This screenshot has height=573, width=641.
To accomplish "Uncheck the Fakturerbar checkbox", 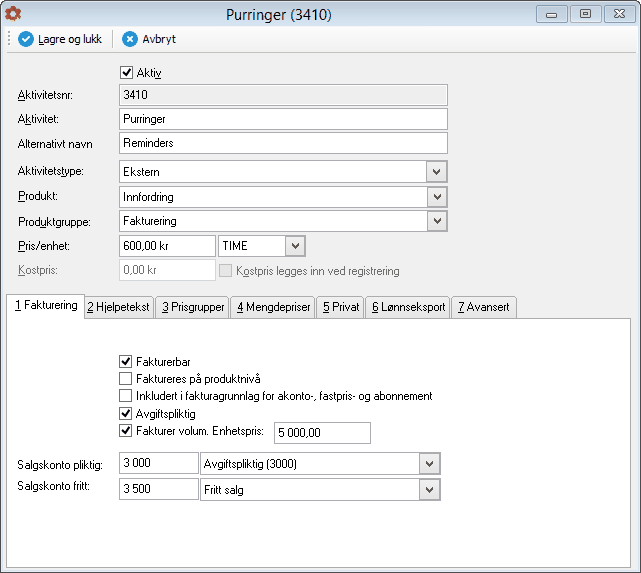I will (126, 362).
